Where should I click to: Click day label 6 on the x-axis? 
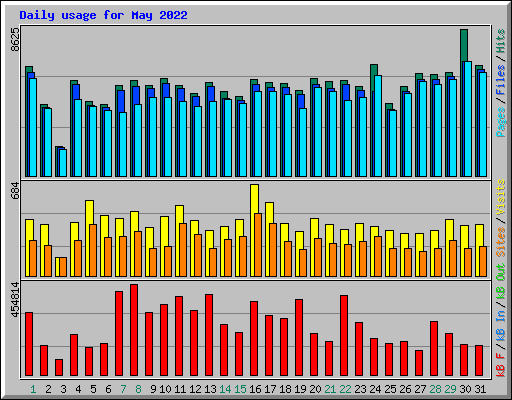click(108, 389)
